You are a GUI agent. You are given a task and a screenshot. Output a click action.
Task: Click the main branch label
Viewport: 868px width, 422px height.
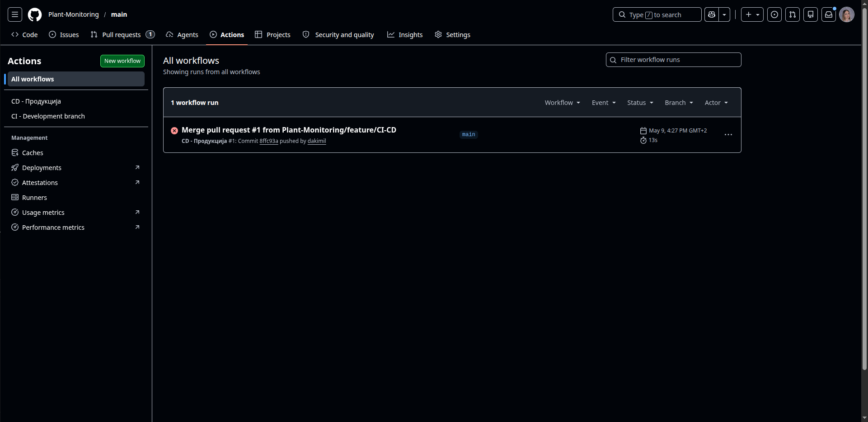point(469,134)
